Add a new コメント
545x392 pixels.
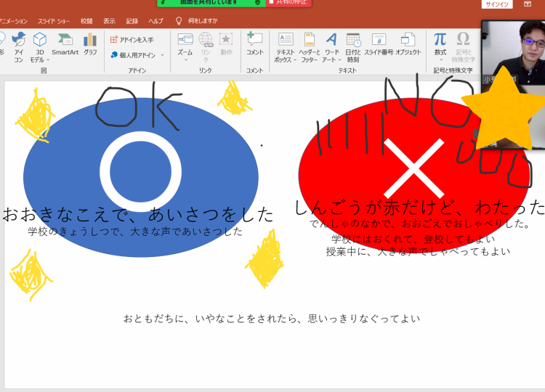255,44
